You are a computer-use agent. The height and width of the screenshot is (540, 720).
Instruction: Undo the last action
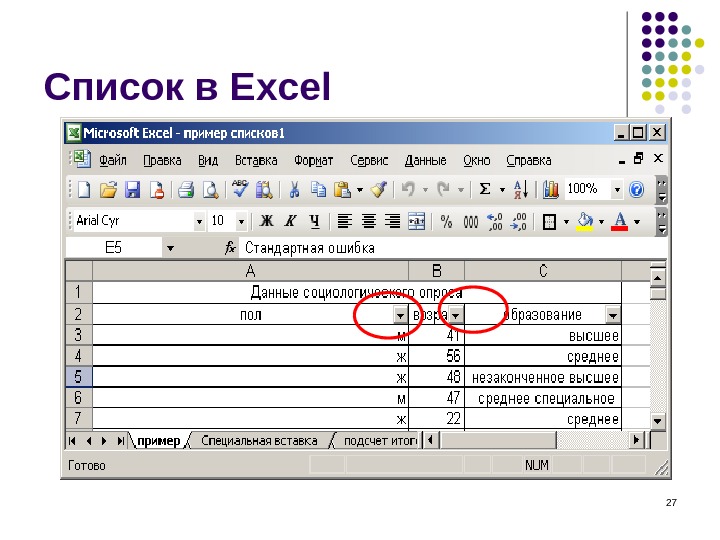408,189
